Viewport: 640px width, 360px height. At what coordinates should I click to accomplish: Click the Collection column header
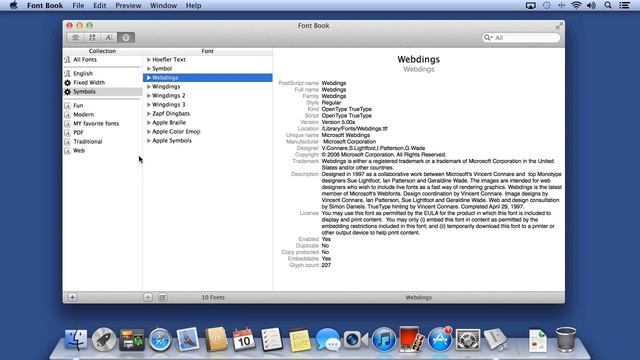click(102, 51)
